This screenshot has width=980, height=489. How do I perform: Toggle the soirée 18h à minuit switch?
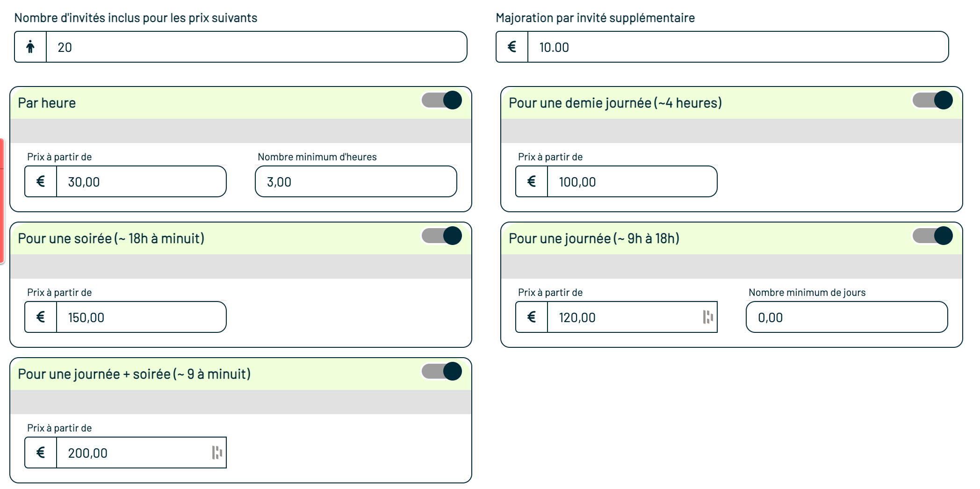coord(442,236)
